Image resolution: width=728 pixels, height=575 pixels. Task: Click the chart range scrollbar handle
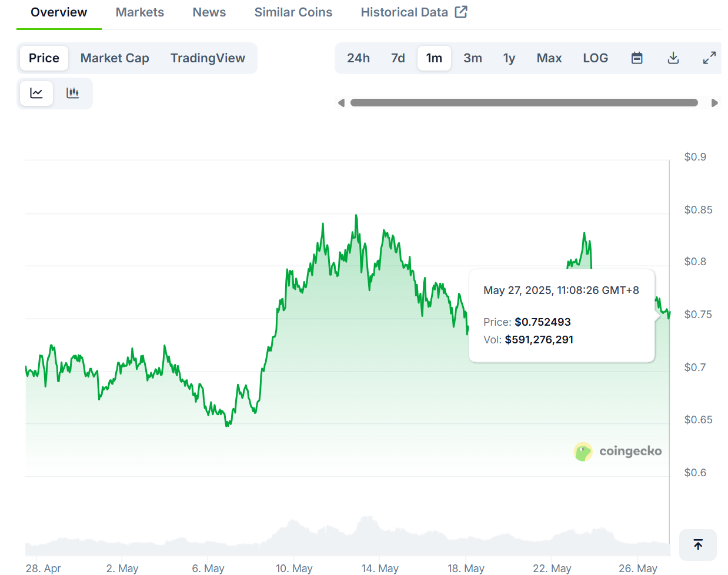pyautogui.click(x=524, y=103)
